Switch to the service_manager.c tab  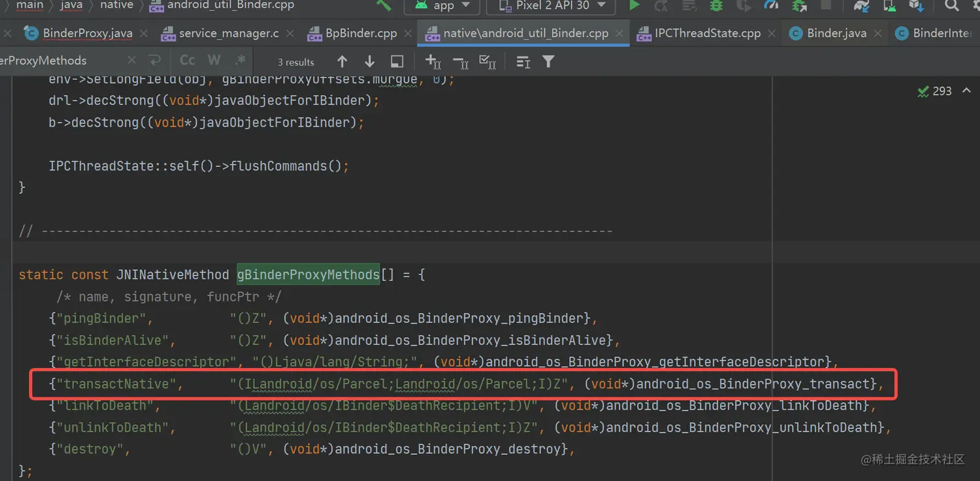228,33
